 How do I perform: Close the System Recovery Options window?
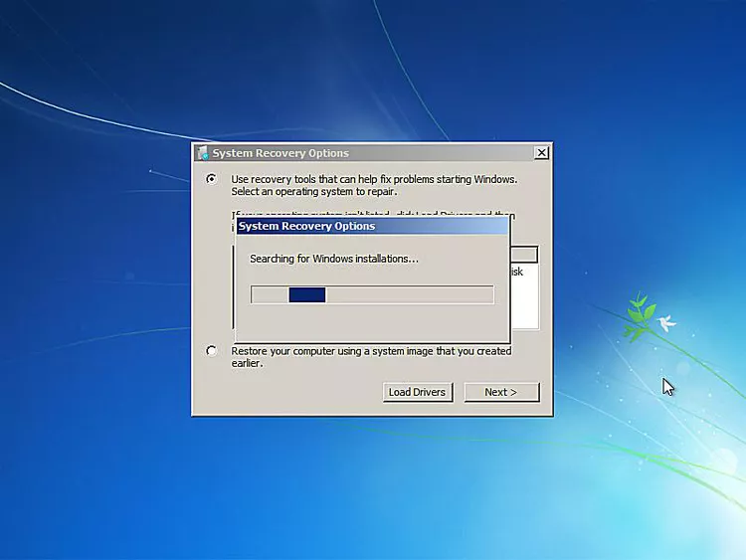point(541,153)
